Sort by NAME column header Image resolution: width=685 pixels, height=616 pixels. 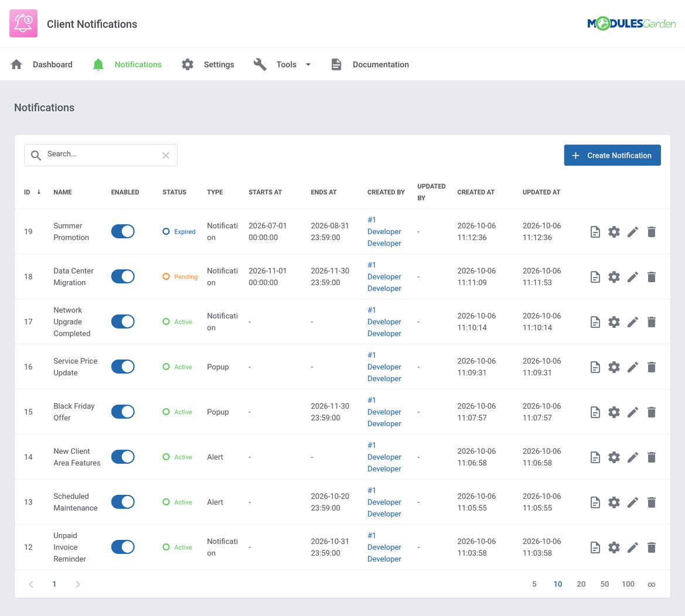tap(63, 192)
